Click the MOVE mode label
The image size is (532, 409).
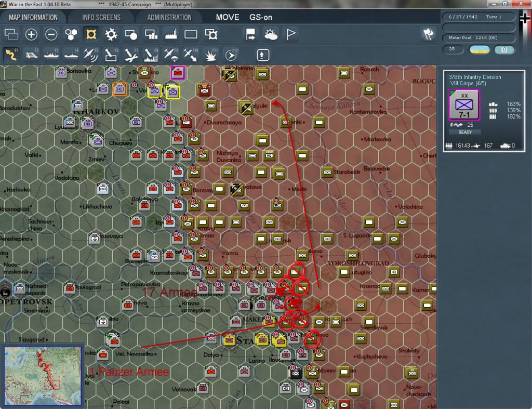pos(228,17)
